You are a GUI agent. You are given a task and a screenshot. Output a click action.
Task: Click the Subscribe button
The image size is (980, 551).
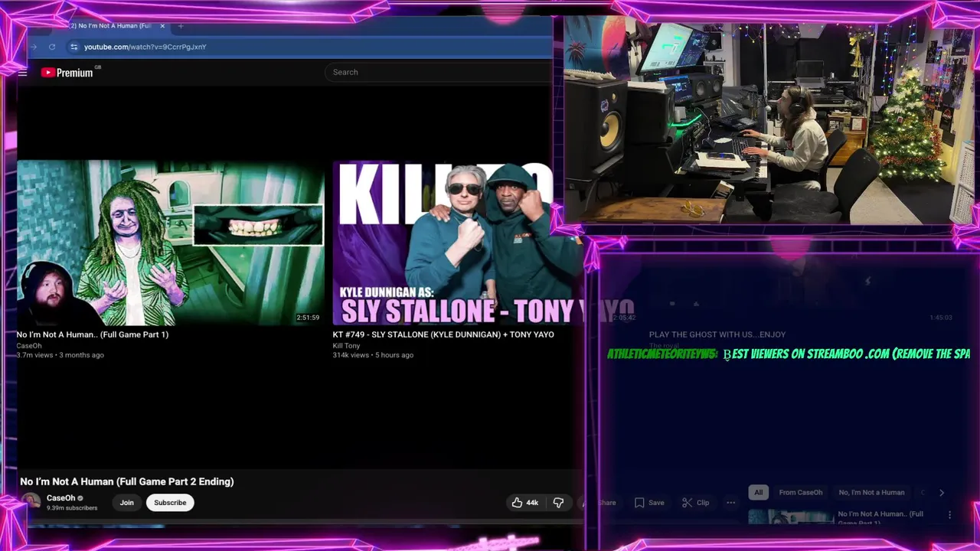pos(170,503)
